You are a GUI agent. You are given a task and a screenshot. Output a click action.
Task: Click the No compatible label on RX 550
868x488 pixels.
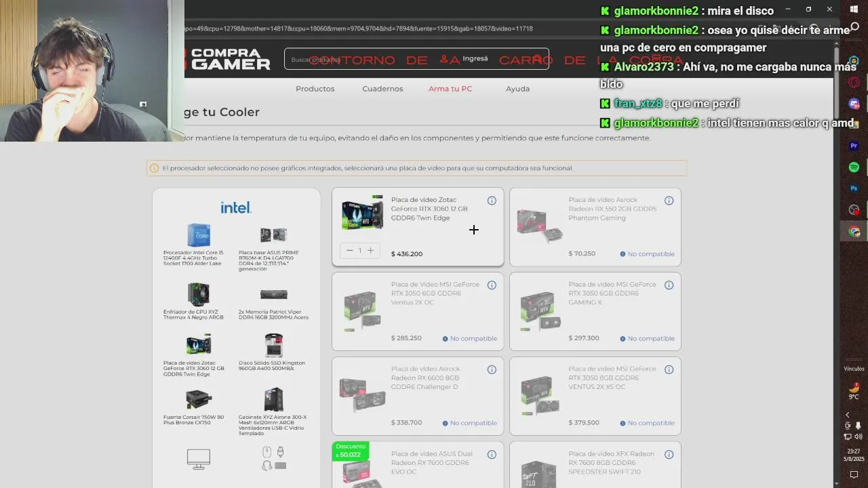[647, 254]
